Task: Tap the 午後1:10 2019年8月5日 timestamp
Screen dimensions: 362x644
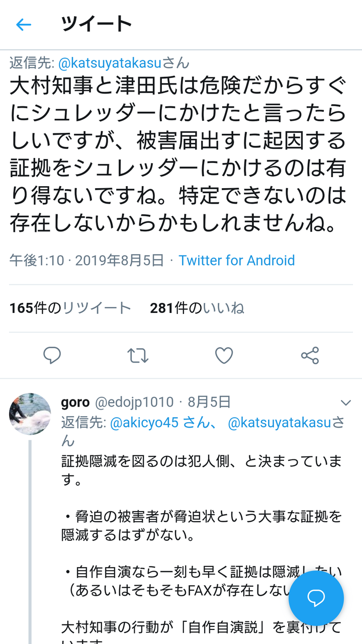Action: pos(87,260)
